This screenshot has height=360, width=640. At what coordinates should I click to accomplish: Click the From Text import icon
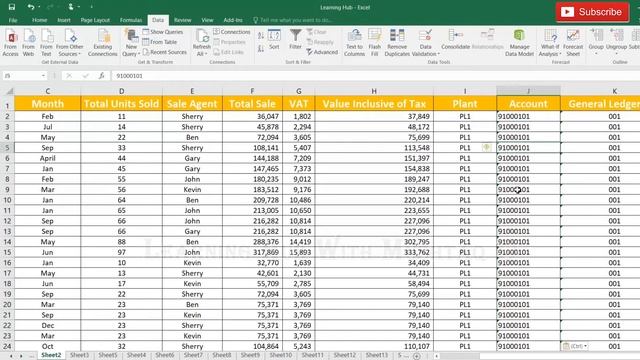[46, 42]
